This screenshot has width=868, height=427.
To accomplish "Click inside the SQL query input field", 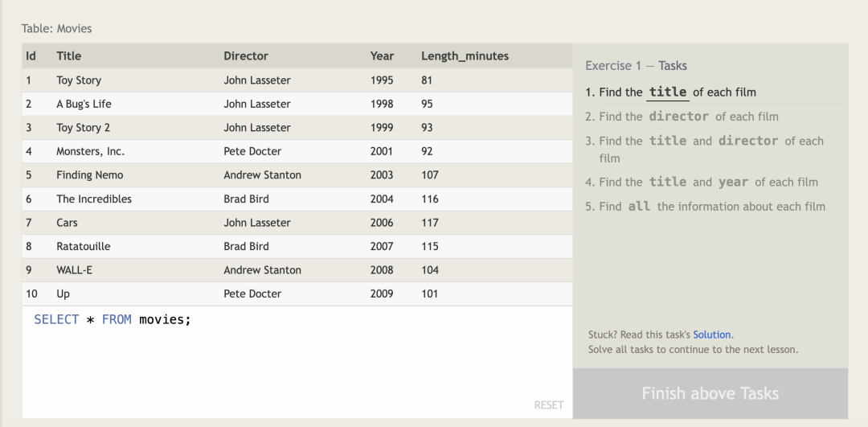I will 297,362.
